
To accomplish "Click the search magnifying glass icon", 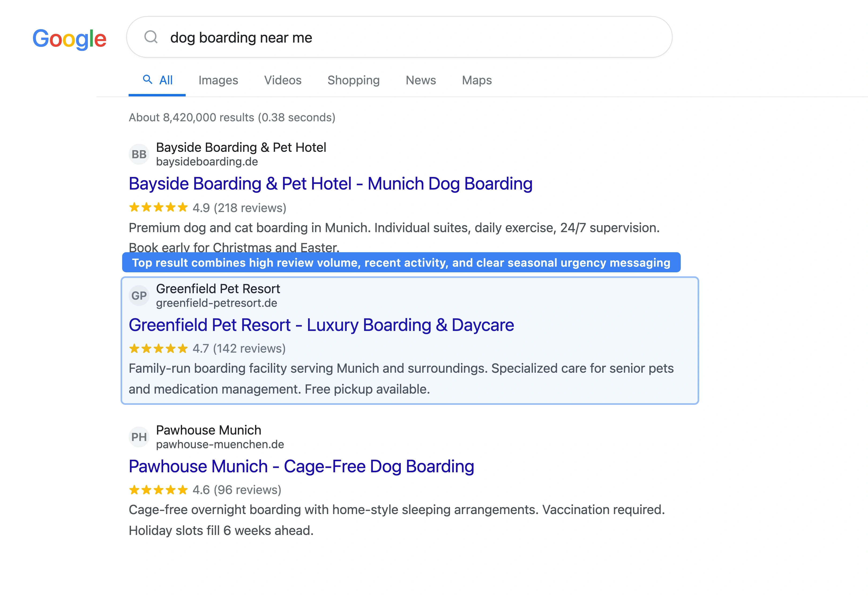I will click(151, 37).
